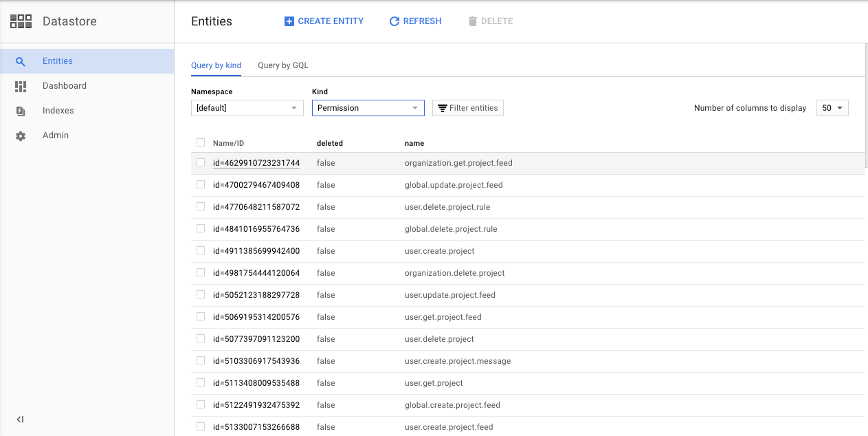Screen dimensions: 868x436
Task: Expand the Kind dropdown set to Permission
Action: [x=368, y=108]
